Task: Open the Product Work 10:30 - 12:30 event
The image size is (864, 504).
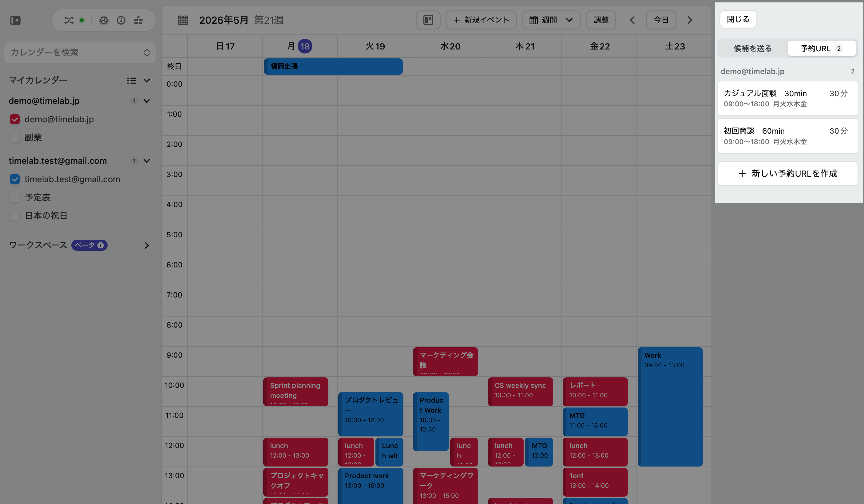Action: coord(431,421)
